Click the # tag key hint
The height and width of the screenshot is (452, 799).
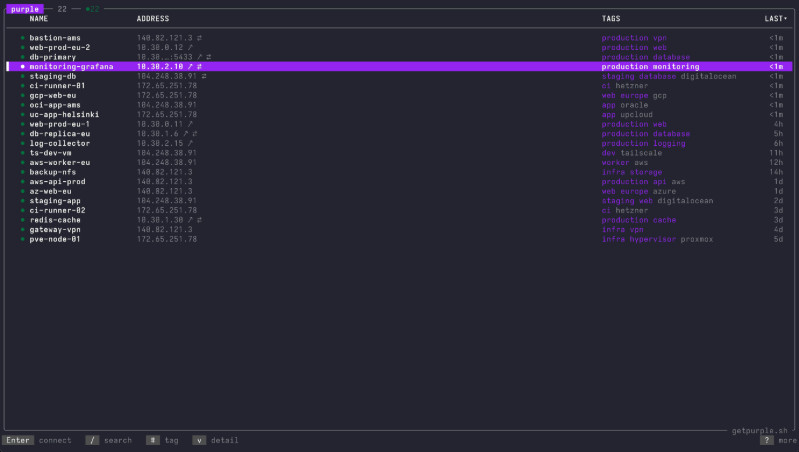(163, 440)
